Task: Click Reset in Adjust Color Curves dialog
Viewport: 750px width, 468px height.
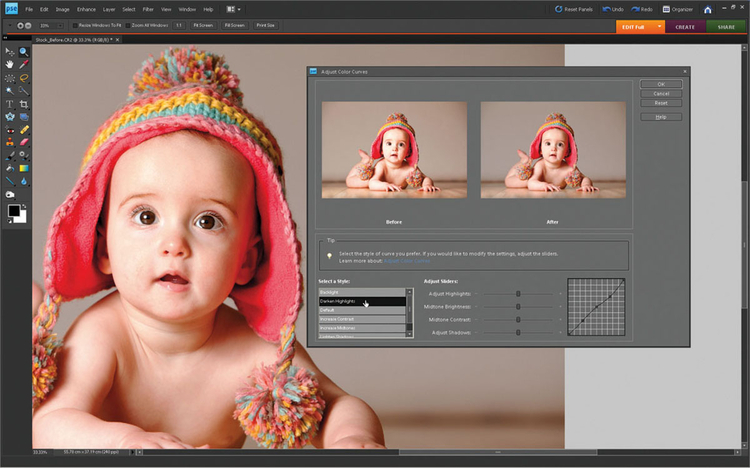Action: tap(661, 103)
